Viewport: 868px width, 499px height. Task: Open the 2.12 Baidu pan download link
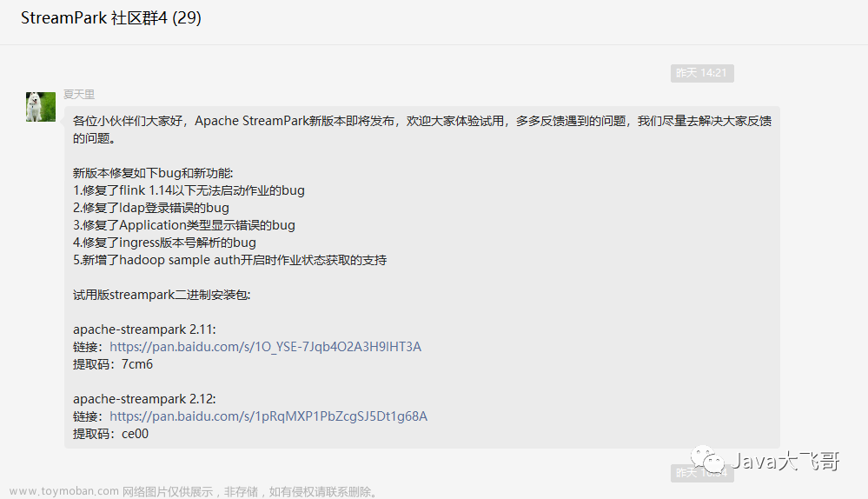(x=268, y=416)
